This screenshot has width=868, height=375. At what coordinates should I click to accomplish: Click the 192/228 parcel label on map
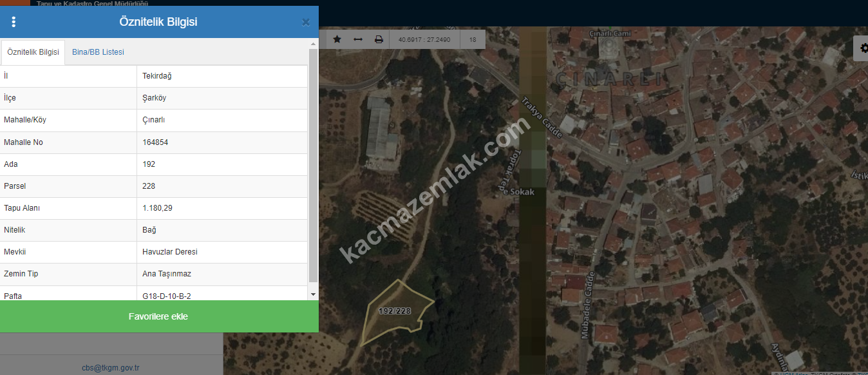[x=394, y=311]
